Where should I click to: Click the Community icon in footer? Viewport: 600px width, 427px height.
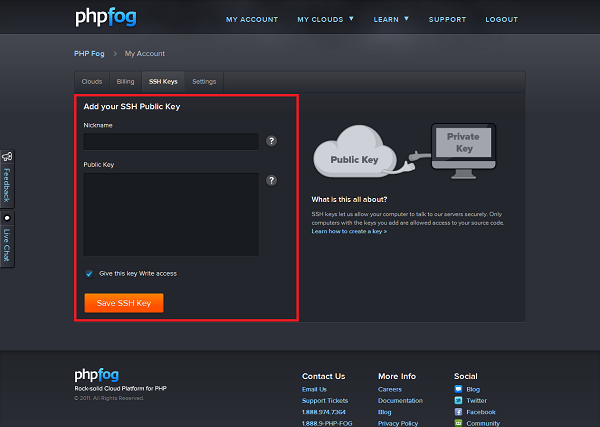(x=458, y=423)
